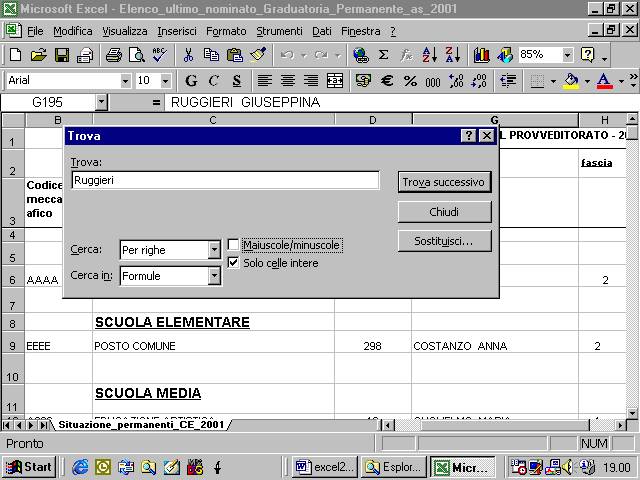
Task: Open the Strumenti menu
Action: [279, 31]
